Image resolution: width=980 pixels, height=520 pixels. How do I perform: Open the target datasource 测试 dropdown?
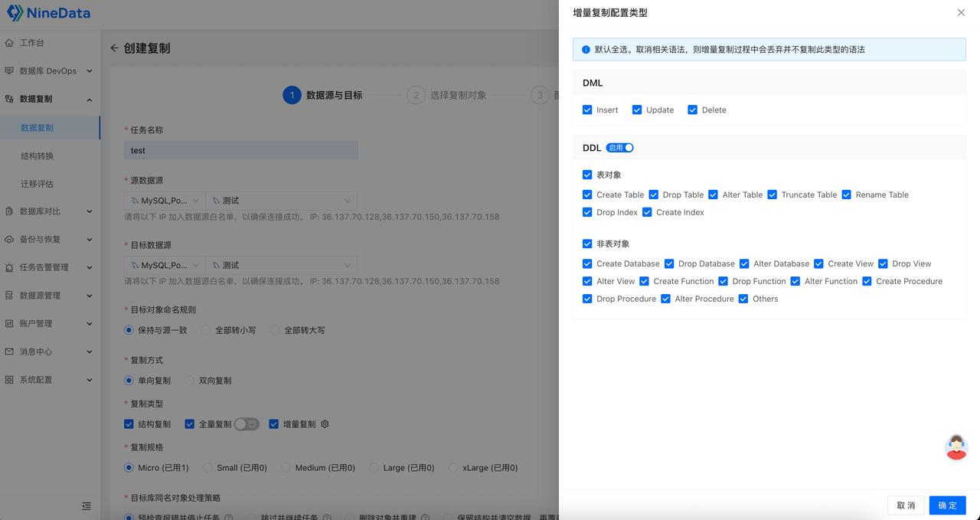coord(281,265)
